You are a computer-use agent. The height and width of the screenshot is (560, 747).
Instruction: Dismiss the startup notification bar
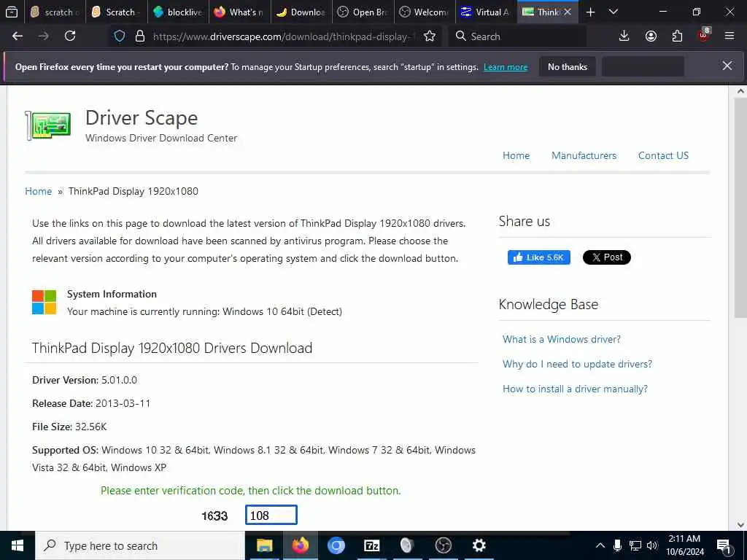point(727,66)
